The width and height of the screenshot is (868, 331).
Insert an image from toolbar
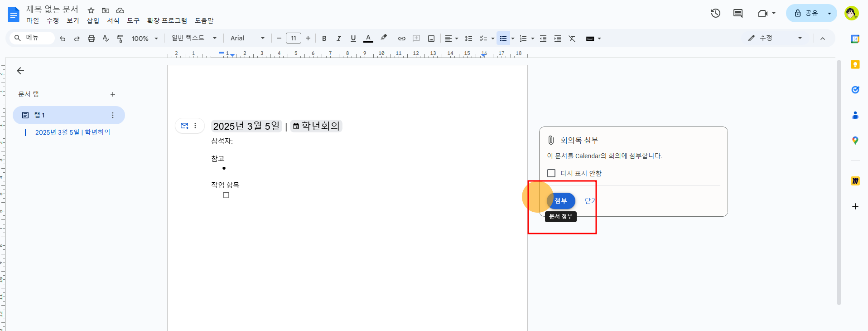431,39
